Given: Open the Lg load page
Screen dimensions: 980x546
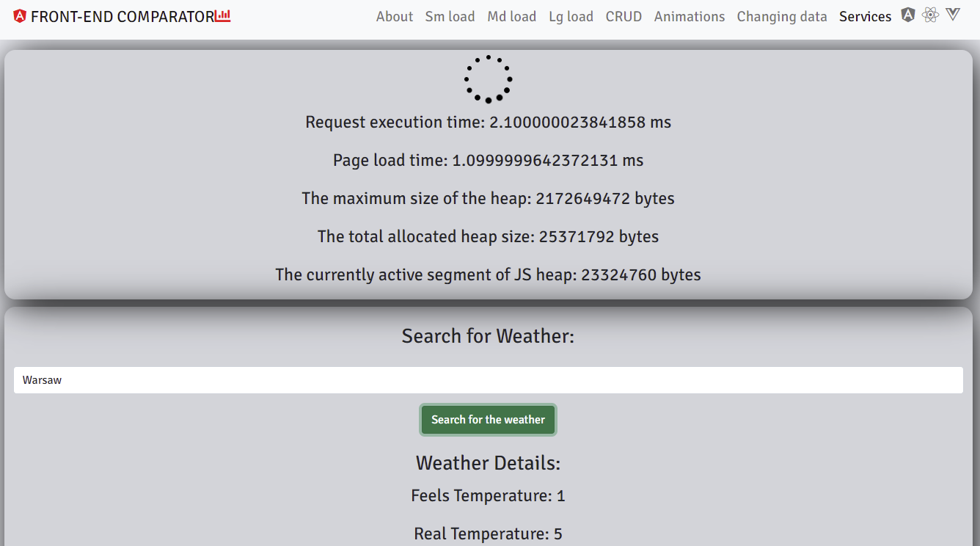Looking at the screenshot, I should (x=571, y=16).
